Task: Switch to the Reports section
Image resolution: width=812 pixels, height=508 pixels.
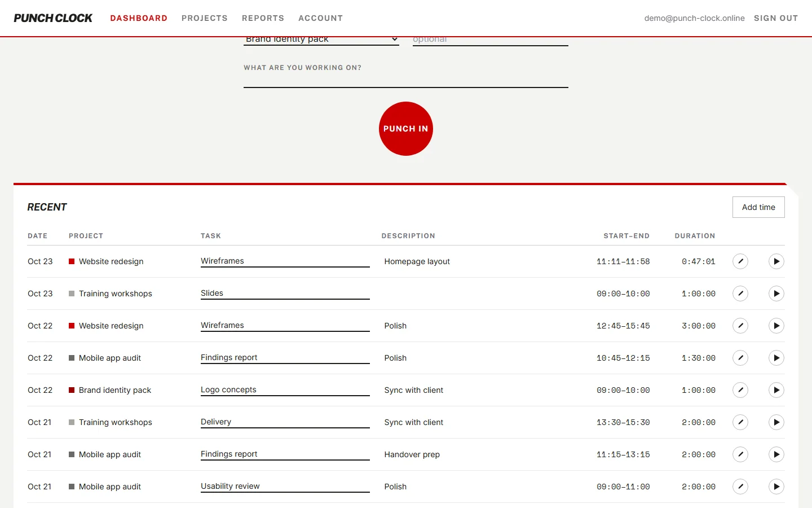Action: (263, 18)
